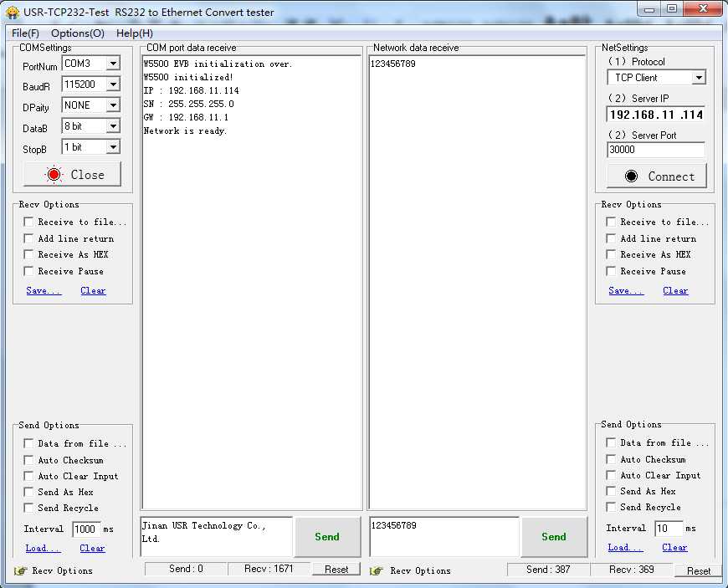Click the 'Send : 387' counter
This screenshot has width=728, height=588.
point(548,570)
